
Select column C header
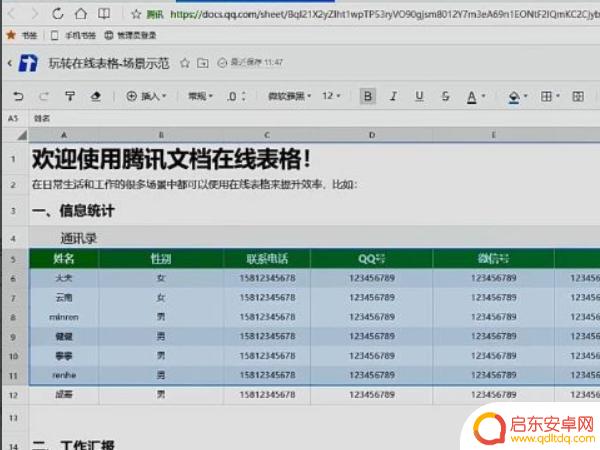267,135
